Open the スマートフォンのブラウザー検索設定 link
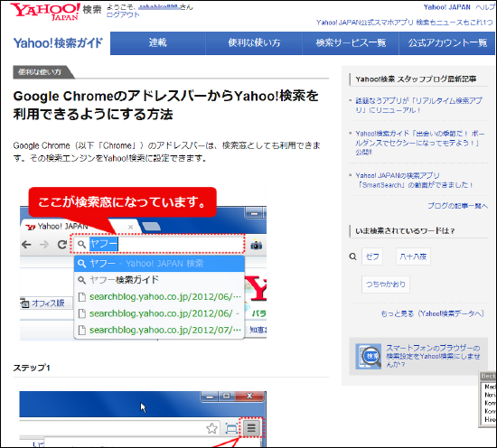This screenshot has width=497, height=448. [x=433, y=356]
